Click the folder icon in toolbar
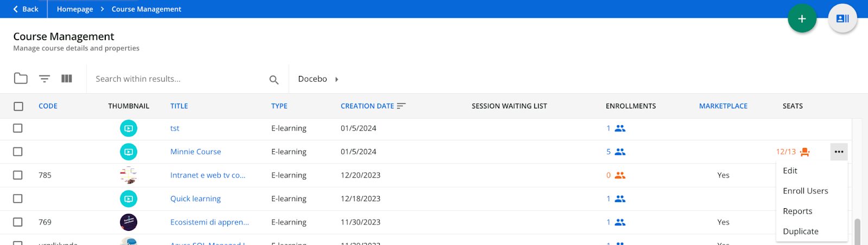 tap(21, 79)
